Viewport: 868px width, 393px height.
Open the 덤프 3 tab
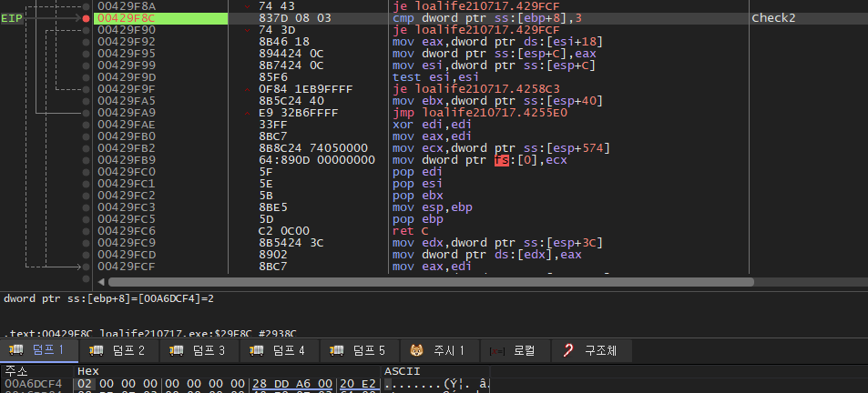click(x=199, y=350)
